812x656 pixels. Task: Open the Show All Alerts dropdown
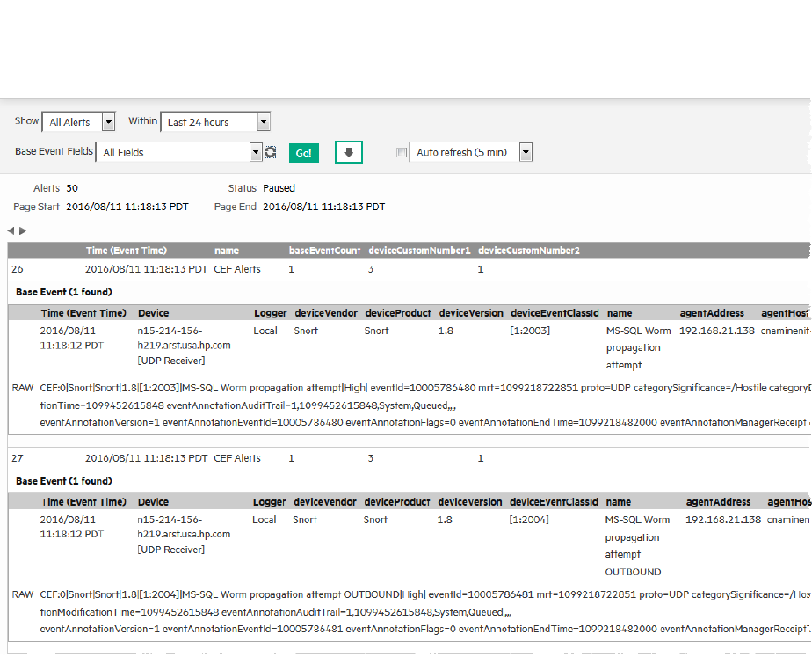(78, 122)
